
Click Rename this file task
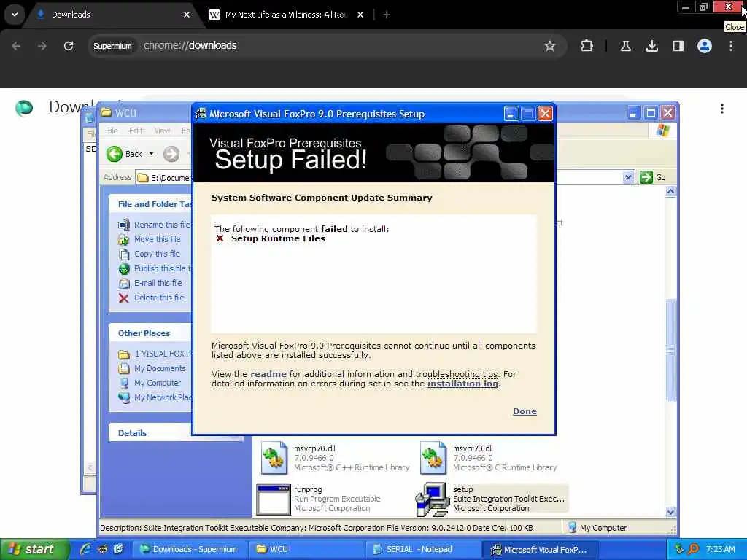pyautogui.click(x=161, y=225)
